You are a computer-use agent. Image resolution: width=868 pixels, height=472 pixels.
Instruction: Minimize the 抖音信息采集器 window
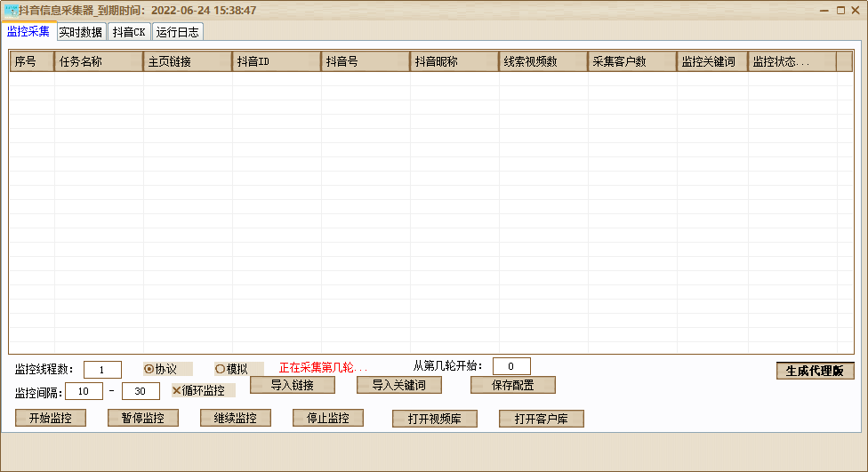[824, 11]
